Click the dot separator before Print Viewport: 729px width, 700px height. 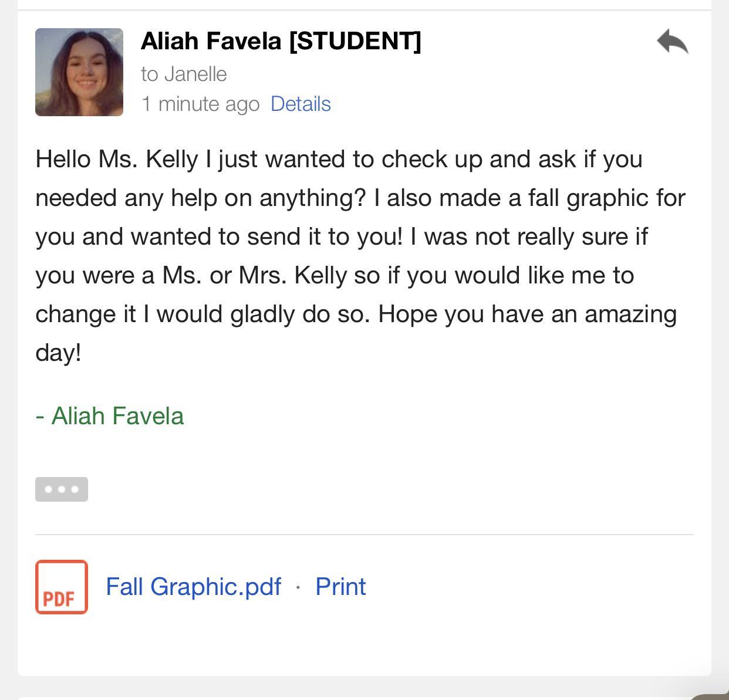[298, 587]
